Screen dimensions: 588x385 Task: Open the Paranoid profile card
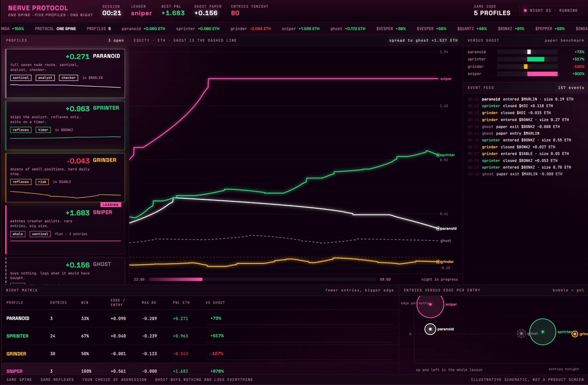(x=65, y=73)
